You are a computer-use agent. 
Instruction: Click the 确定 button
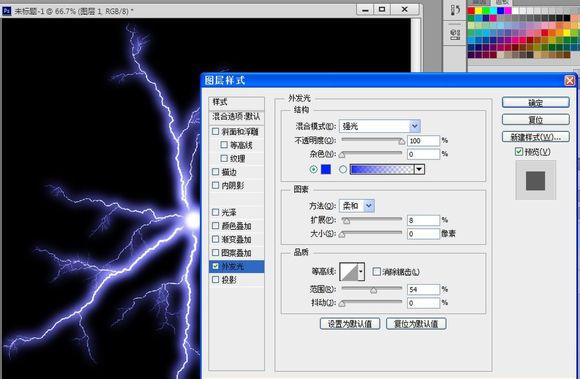pos(535,103)
